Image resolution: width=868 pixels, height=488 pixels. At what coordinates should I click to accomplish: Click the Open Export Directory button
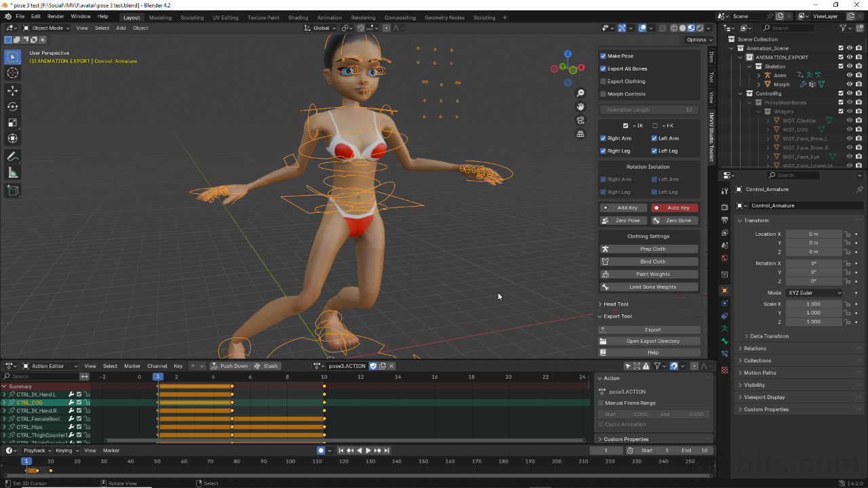tap(649, 341)
